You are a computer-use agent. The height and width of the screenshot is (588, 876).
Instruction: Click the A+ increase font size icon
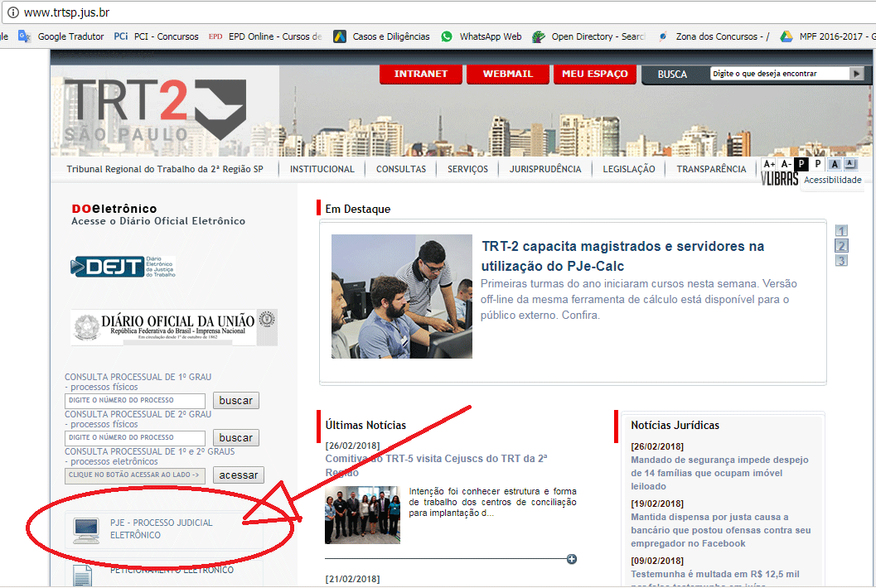(769, 164)
